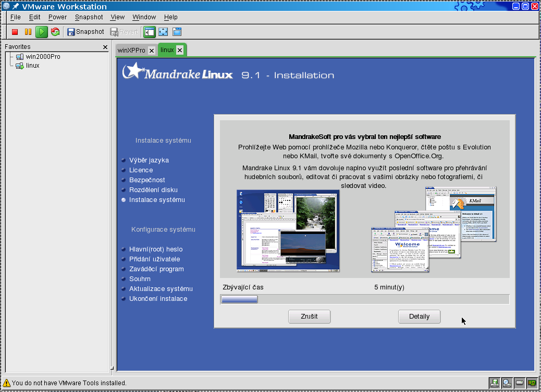
Task: Click the desktop applications screenshot thumbnail
Action: click(288, 231)
